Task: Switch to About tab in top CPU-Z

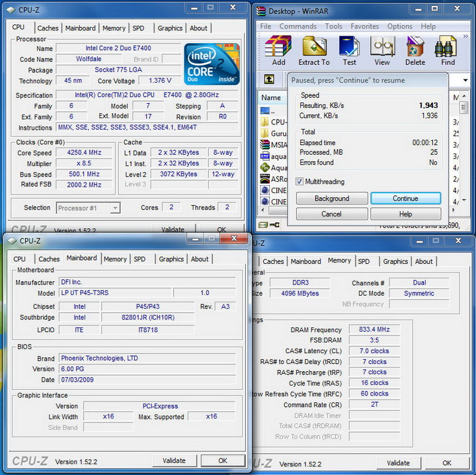Action: (198, 28)
